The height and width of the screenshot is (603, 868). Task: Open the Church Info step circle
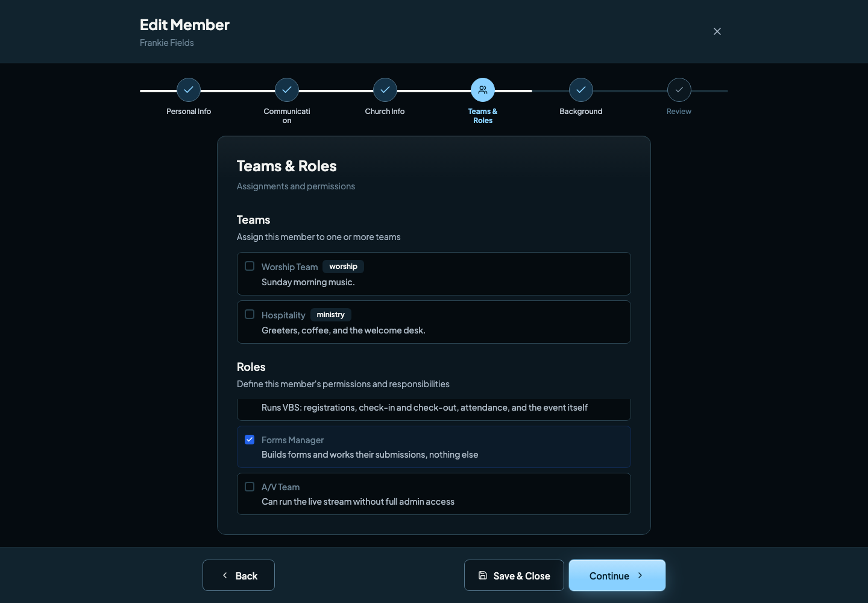(x=385, y=90)
